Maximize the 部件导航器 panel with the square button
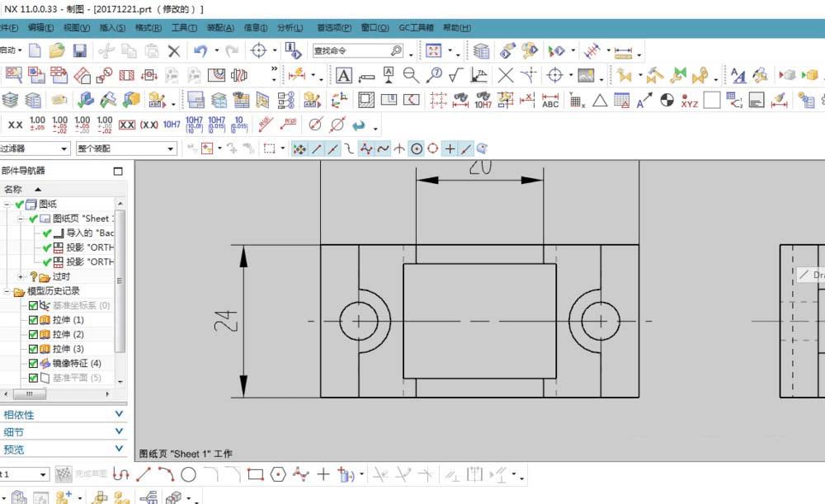 click(118, 171)
